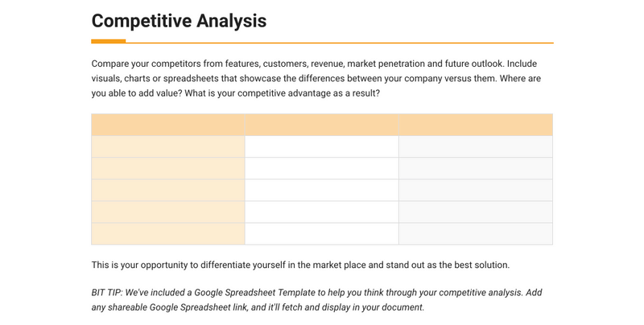Click the middle header cell of table
Viewport: 644px width, 325px height.
pyautogui.click(x=321, y=125)
